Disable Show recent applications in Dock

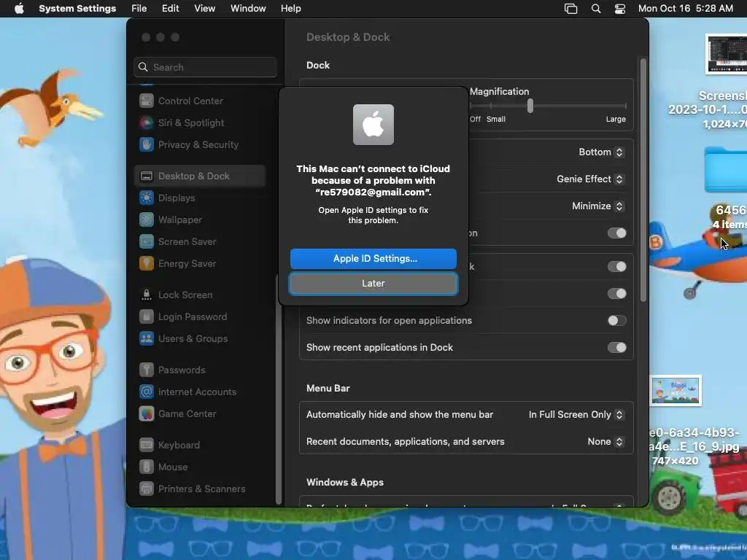pos(616,348)
